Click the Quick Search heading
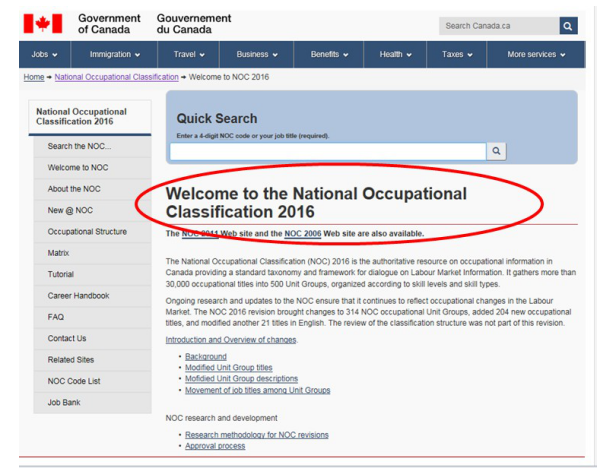606x470 pixels. [217, 119]
